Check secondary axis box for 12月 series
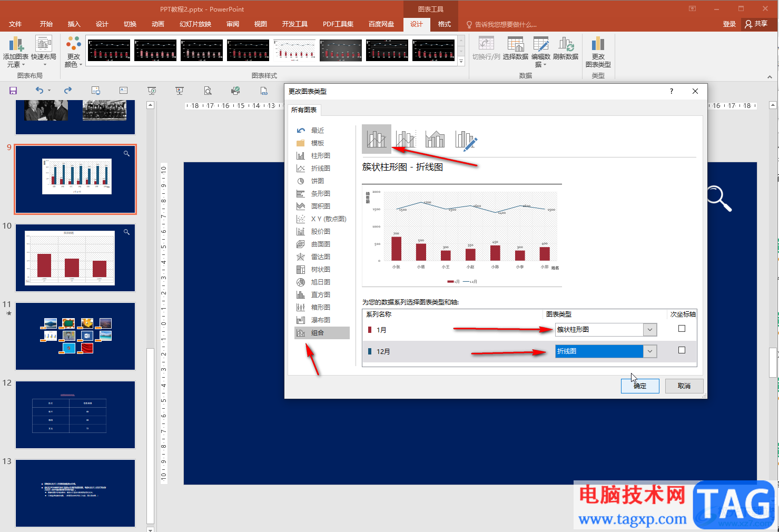Viewport: 779px width, 532px height. tap(682, 350)
